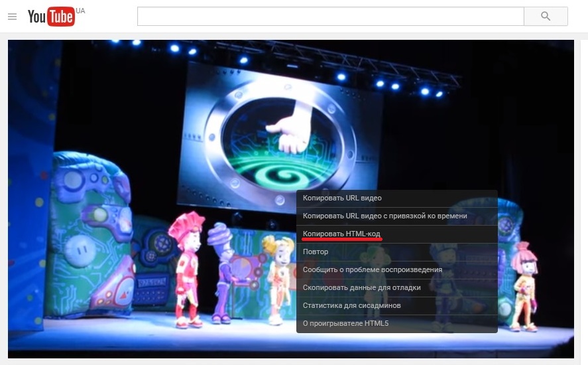Image resolution: width=588 pixels, height=365 pixels.
Task: Open "О проигрывателе HTML5" entry
Action: pos(396,323)
